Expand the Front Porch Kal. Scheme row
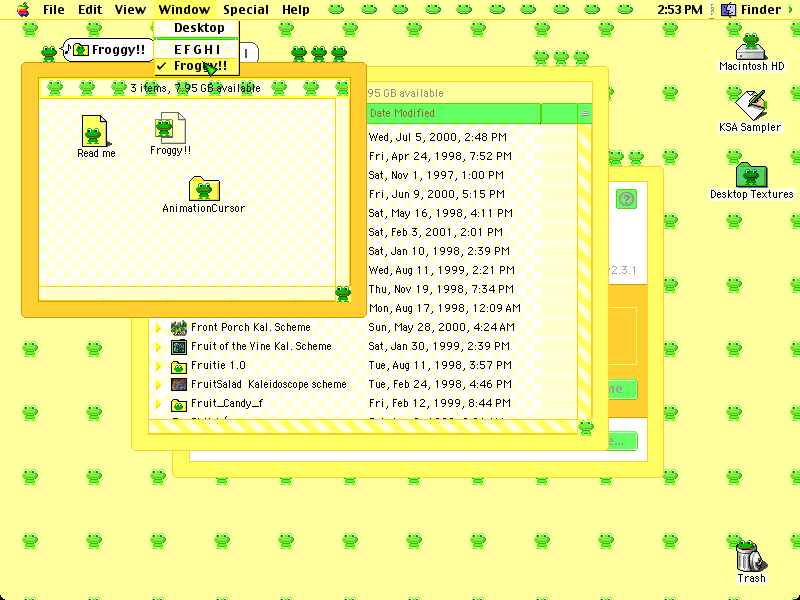The image size is (800, 600). (158, 327)
